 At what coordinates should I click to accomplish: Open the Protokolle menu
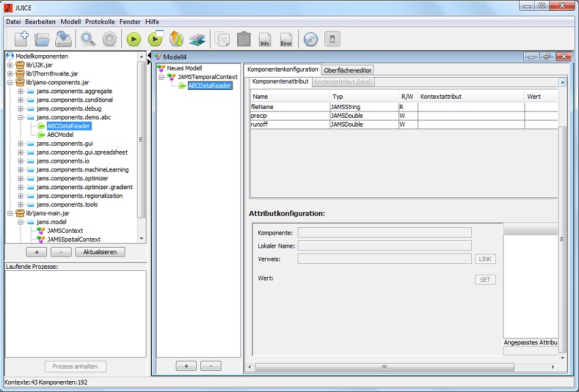coord(100,22)
